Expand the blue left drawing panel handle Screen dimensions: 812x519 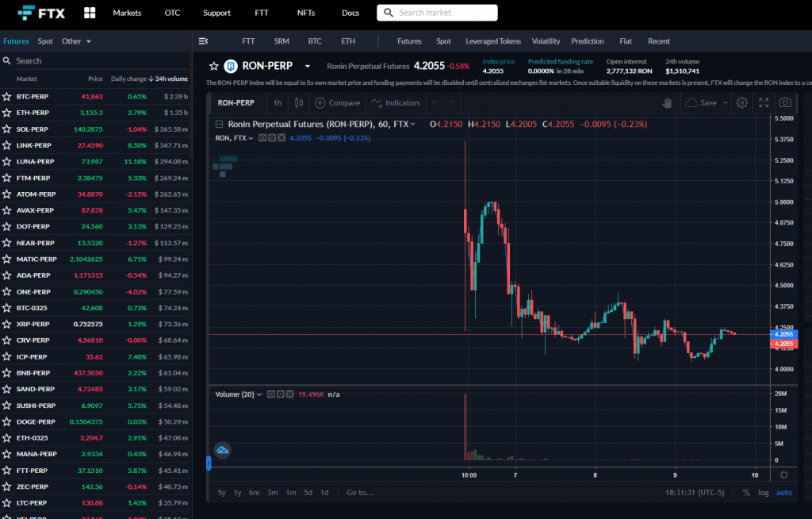pyautogui.click(x=209, y=463)
